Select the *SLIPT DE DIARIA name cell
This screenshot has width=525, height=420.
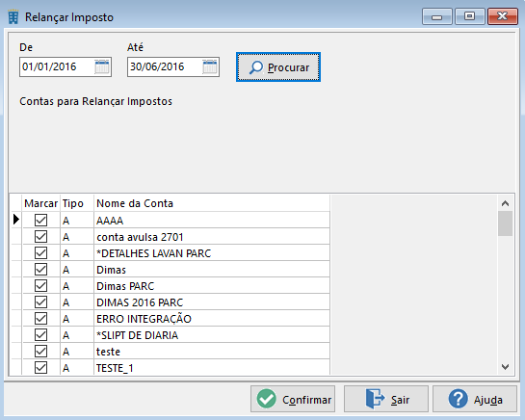[212, 335]
